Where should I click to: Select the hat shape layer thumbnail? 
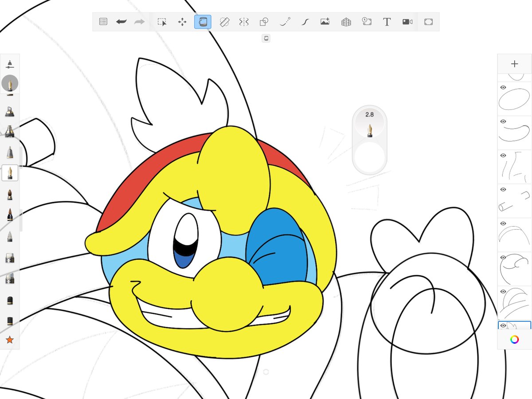pos(514,303)
